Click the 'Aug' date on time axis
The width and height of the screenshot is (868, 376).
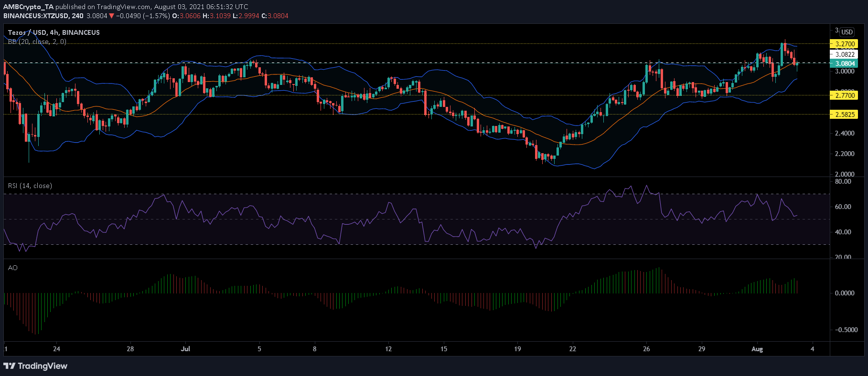coord(757,349)
